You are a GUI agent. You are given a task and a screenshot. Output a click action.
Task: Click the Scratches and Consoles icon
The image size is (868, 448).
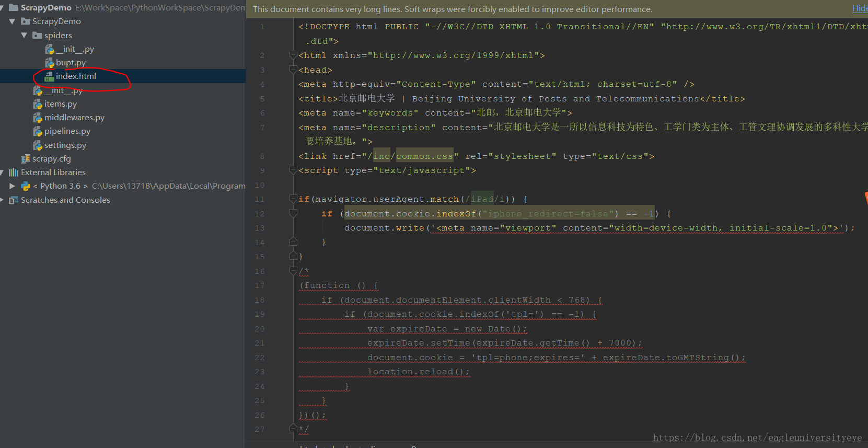tap(14, 200)
